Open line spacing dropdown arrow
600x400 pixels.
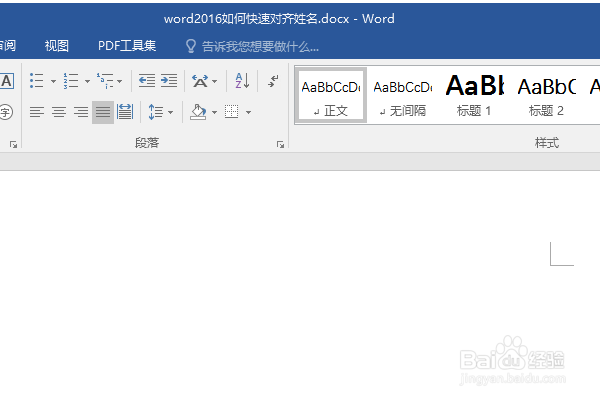[x=170, y=112]
